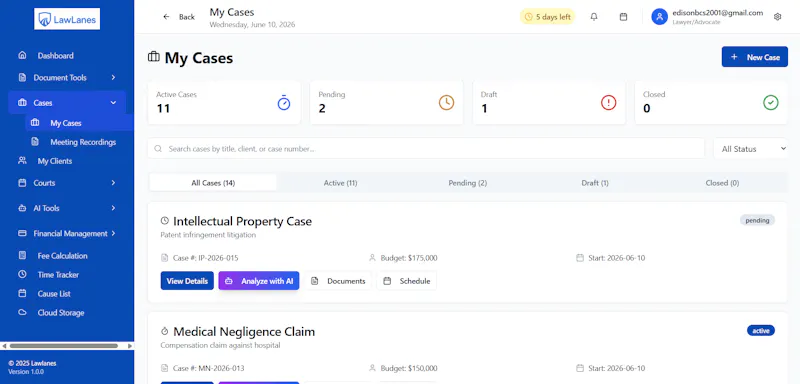Expand Document Tools submenu chevron
Viewport: 800px width, 384px height.
113,78
